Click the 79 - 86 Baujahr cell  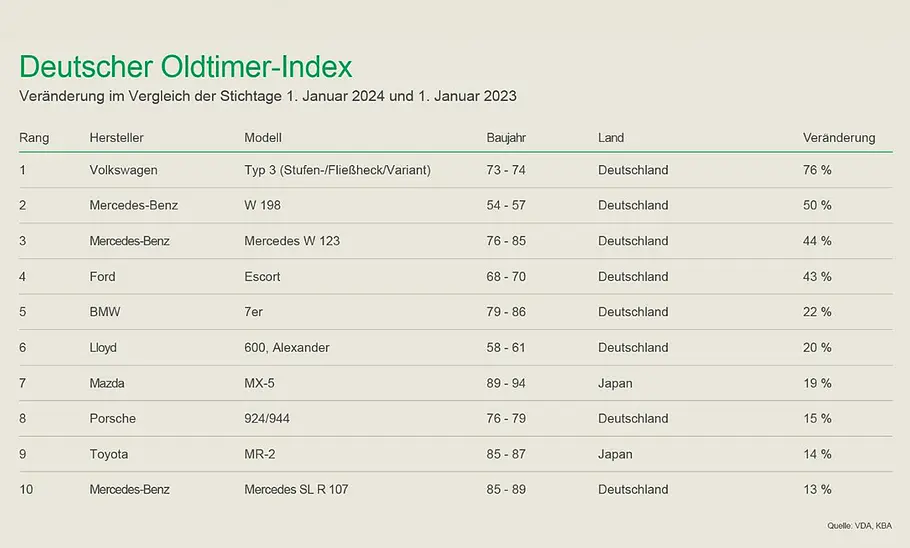pos(506,312)
